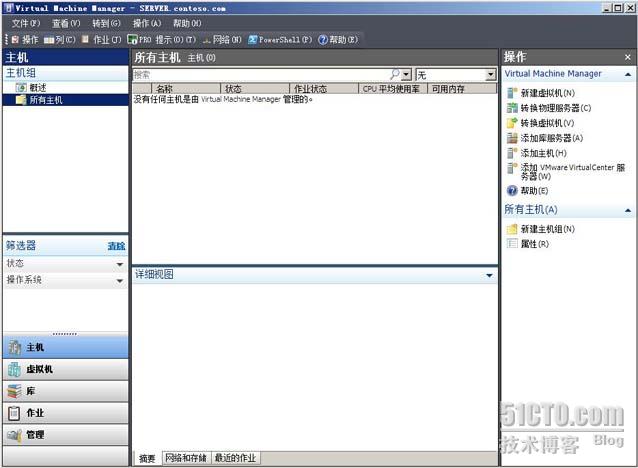
Task: Open the 查看(V) menu
Action: pos(66,23)
